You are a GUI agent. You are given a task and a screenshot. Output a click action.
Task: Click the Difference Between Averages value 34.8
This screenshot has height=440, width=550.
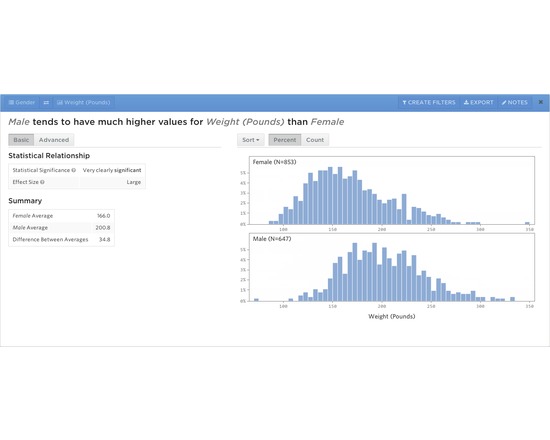(105, 240)
